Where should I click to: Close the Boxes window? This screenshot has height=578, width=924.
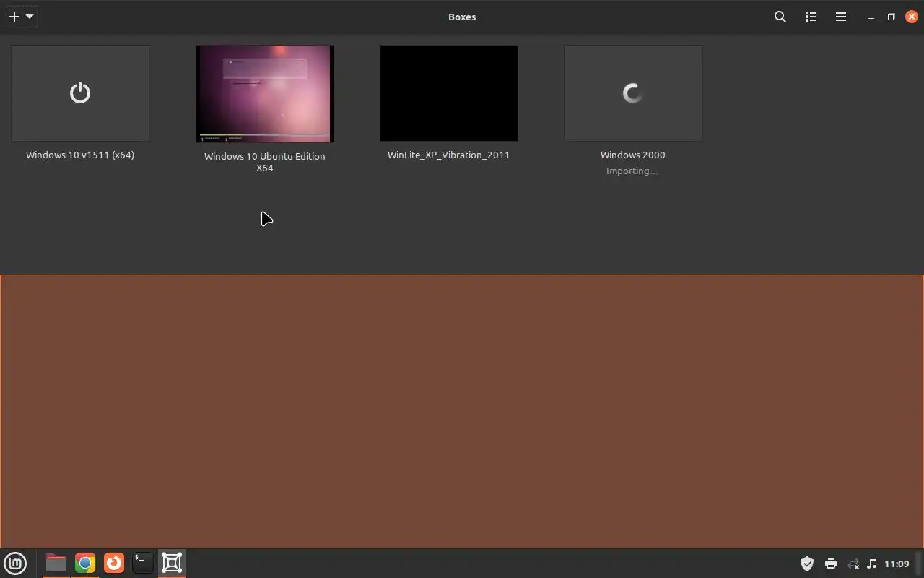tap(911, 17)
